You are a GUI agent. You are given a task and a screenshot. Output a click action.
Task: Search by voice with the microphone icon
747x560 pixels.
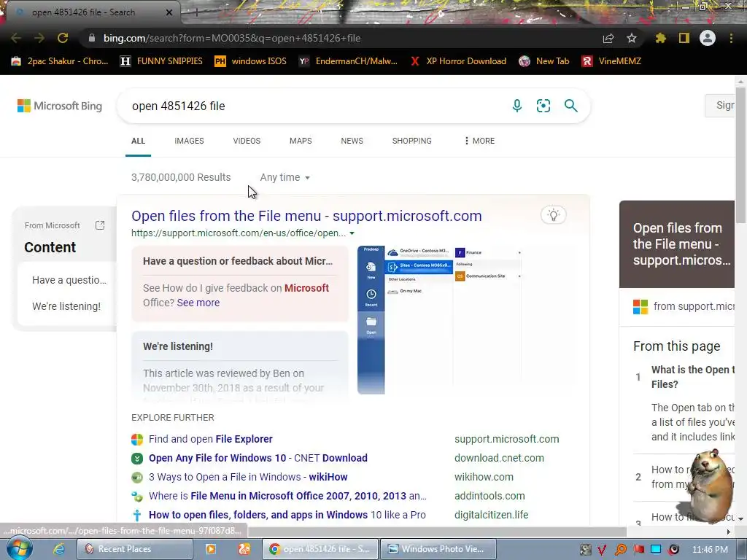point(517,106)
